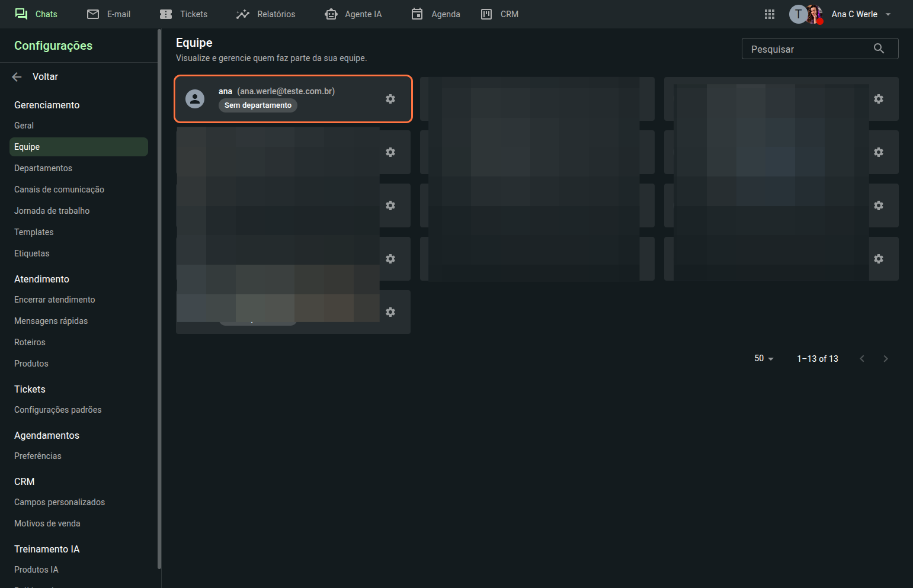
Task: Click the search magnifier icon
Action: (x=879, y=49)
